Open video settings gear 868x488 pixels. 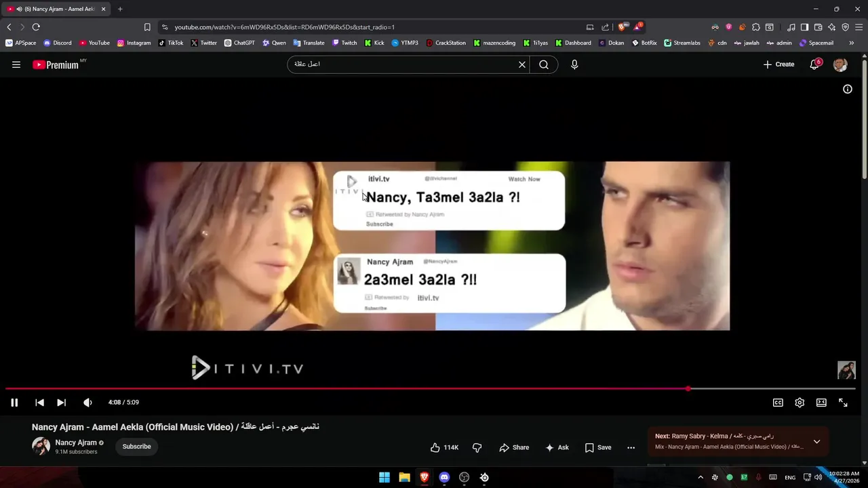coord(800,403)
